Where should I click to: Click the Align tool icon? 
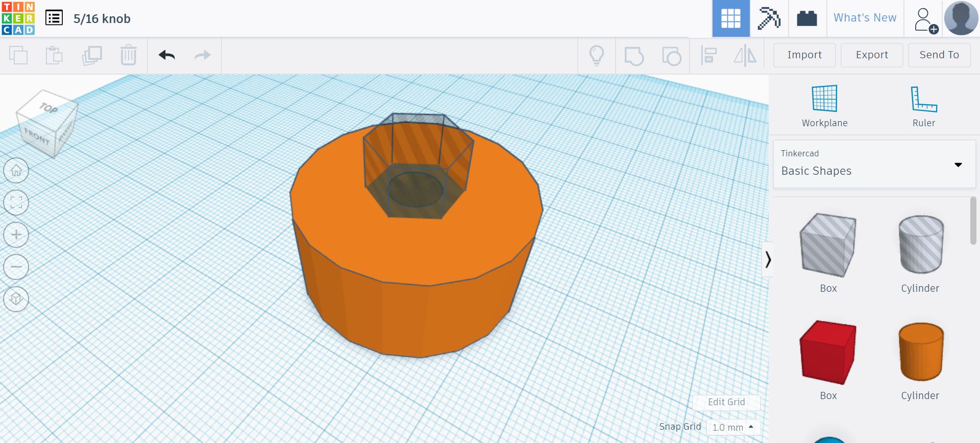click(x=708, y=55)
